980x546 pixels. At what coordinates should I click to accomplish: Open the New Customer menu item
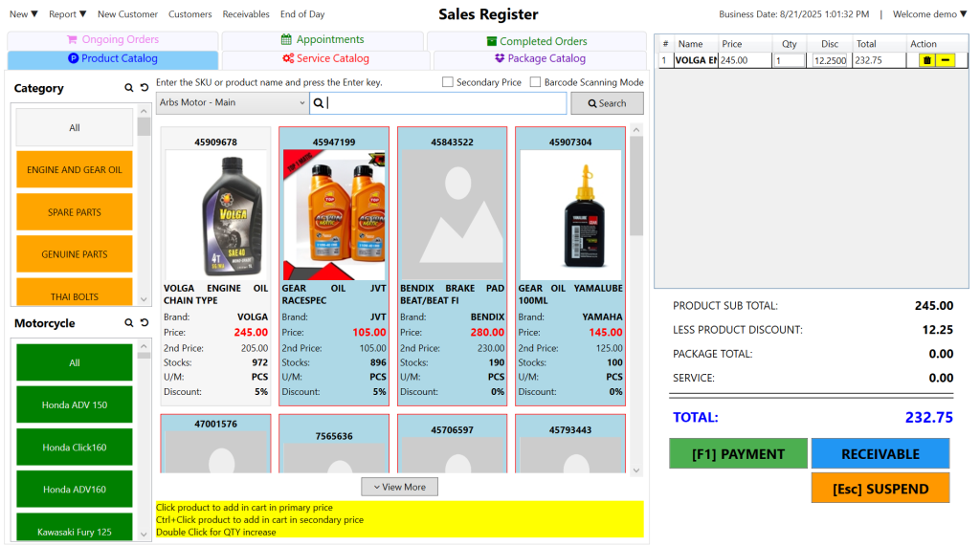coord(127,13)
